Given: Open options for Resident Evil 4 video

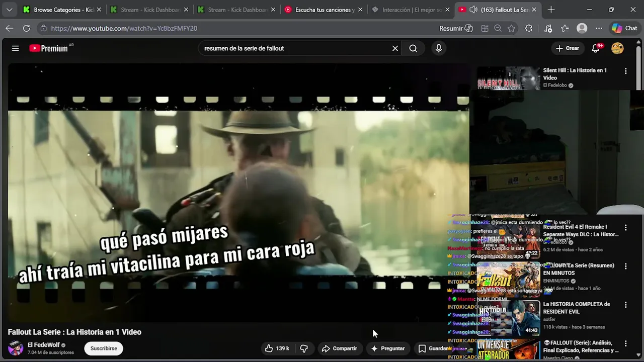Looking at the screenshot, I should (625, 228).
